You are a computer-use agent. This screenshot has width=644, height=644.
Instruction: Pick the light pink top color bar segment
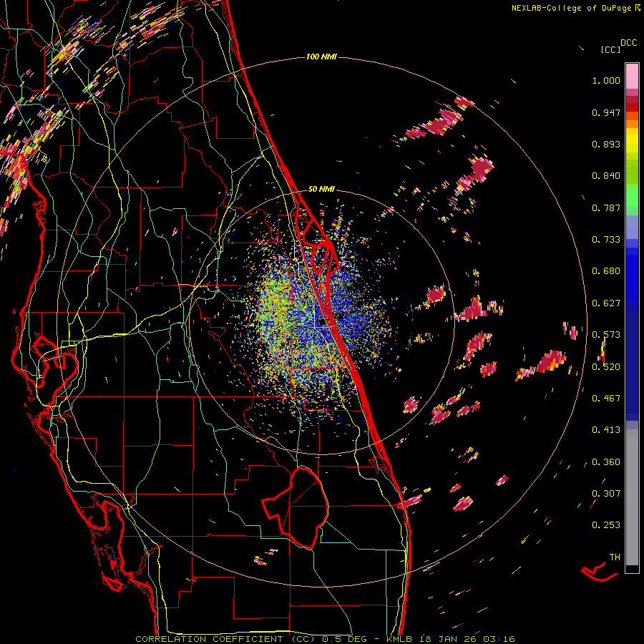(x=632, y=77)
